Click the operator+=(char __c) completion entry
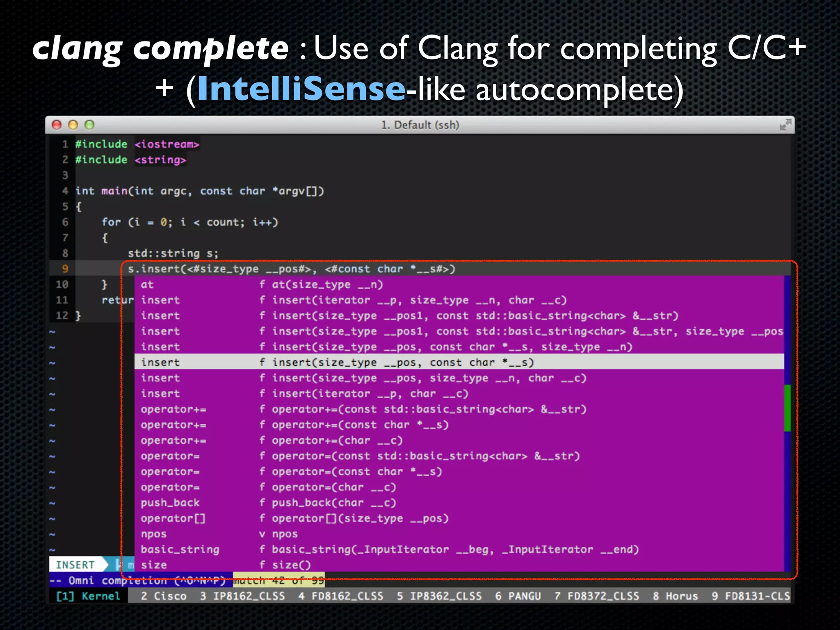 (x=336, y=440)
